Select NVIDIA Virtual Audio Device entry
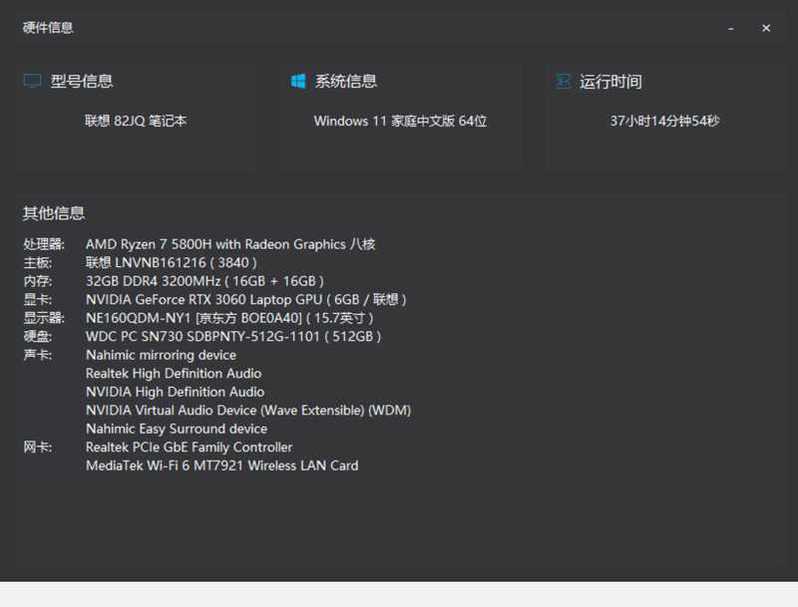 248,410
